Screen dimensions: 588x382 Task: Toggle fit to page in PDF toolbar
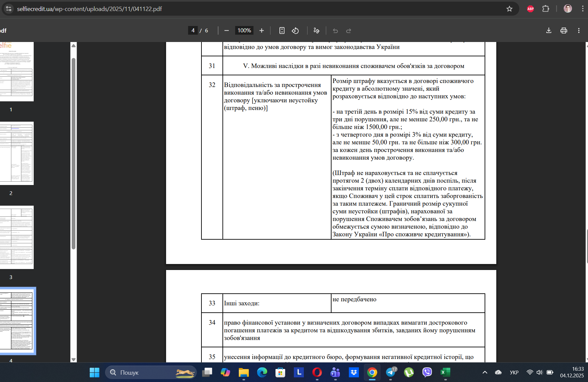282,31
